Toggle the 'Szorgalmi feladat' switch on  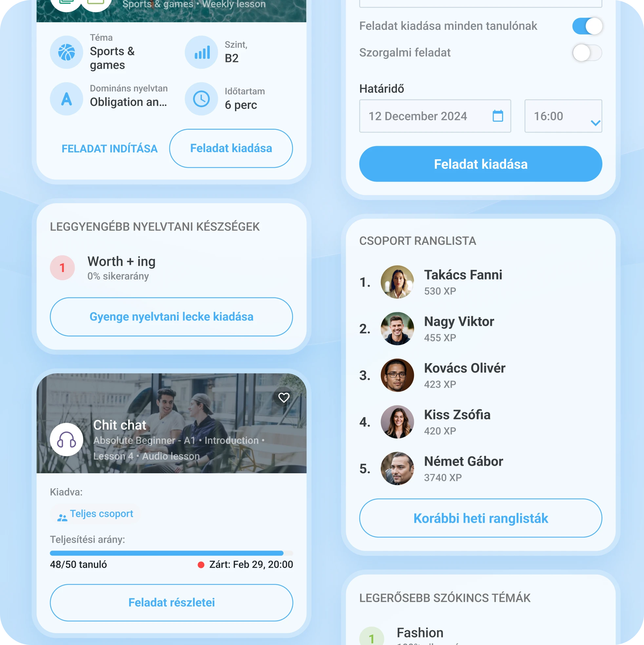[587, 52]
